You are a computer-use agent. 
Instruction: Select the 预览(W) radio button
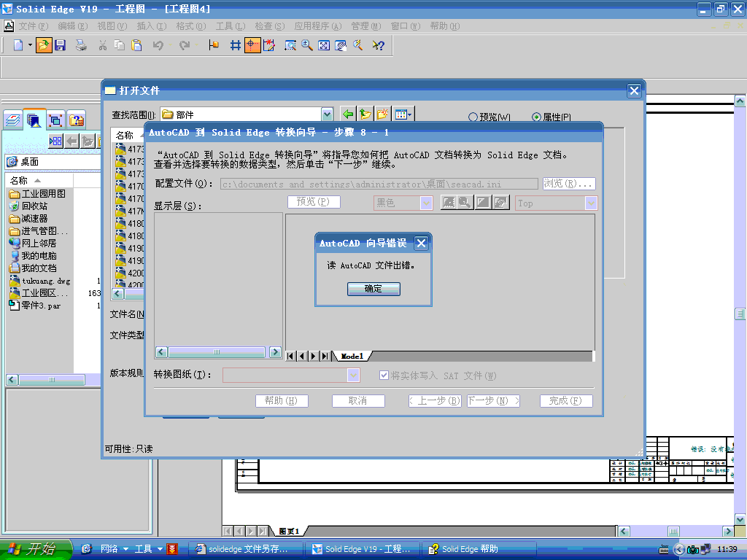click(x=473, y=117)
